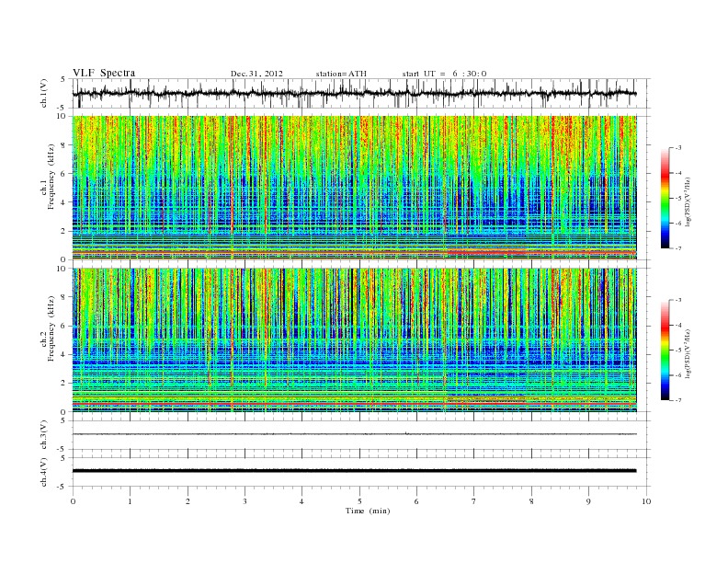The image size is (728, 563).
Task: Click the "5" upper limit on ch.1(V) axis
Action: 63,79
